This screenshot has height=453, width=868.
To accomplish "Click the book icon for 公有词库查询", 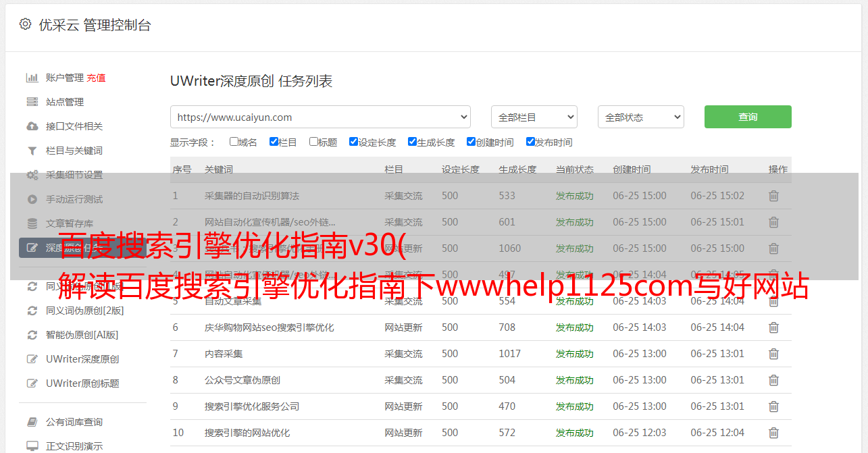I will coord(32,422).
